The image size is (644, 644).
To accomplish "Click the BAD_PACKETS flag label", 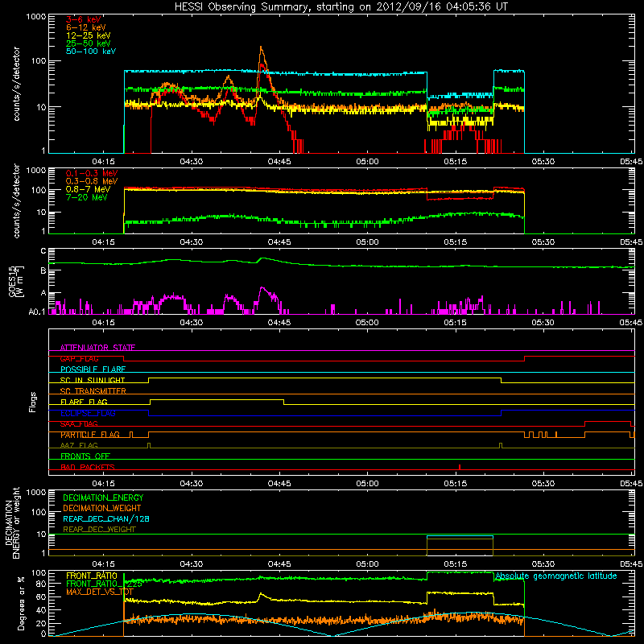I will 88,467.
